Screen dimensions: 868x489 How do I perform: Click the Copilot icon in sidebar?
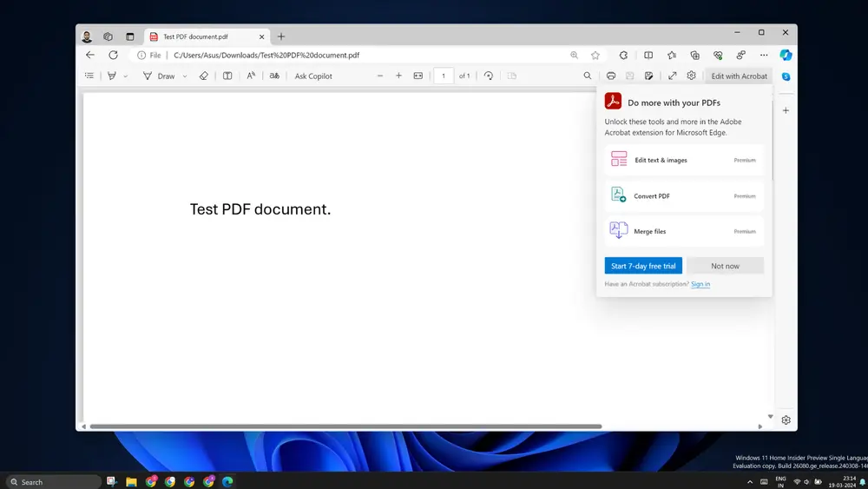(786, 55)
